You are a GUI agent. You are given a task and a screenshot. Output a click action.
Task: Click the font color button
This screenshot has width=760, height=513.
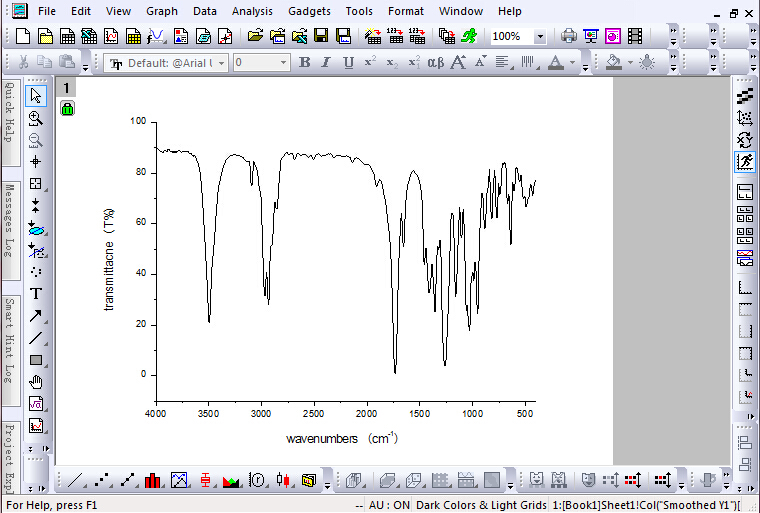point(556,63)
